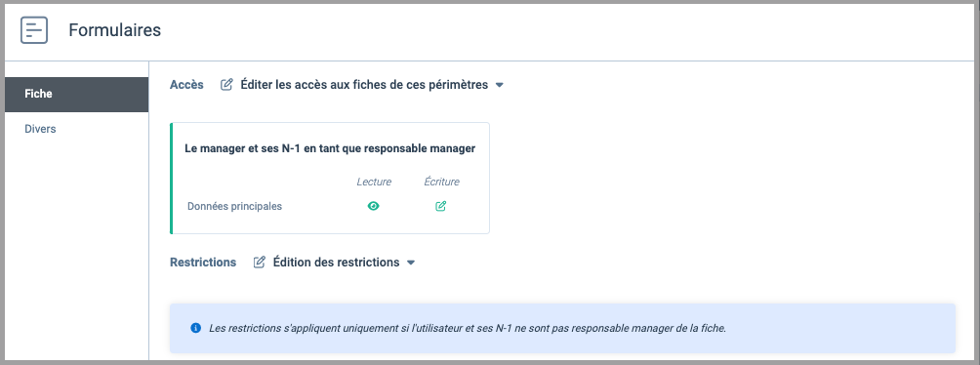Toggle the green Écriture edit icon
This screenshot has width=980, height=365.
pyautogui.click(x=440, y=206)
